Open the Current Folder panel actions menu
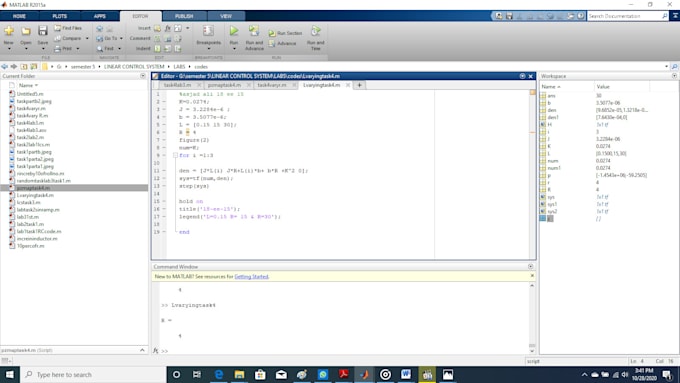This screenshot has width=680, height=383. click(143, 76)
